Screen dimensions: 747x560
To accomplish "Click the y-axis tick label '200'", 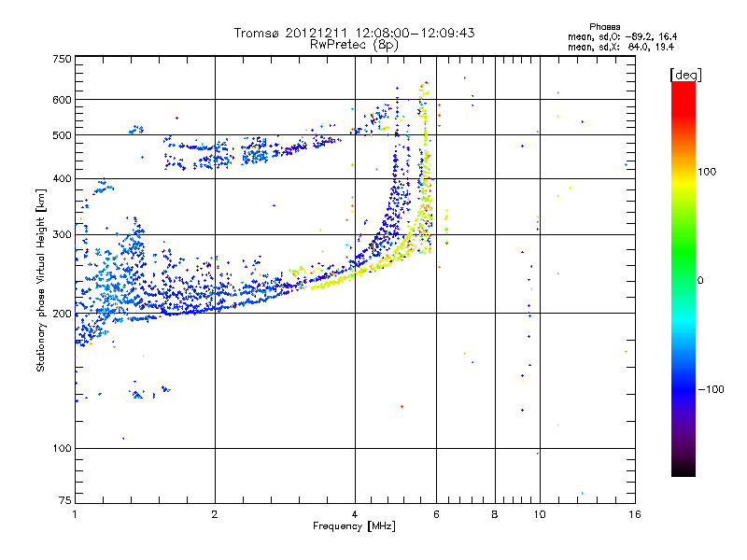I will 62,314.
